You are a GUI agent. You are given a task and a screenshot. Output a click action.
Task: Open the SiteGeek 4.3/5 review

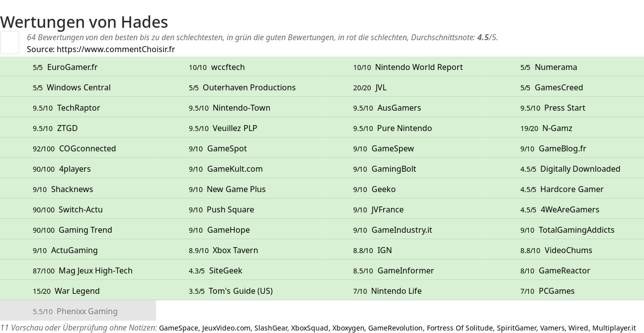[216, 270]
